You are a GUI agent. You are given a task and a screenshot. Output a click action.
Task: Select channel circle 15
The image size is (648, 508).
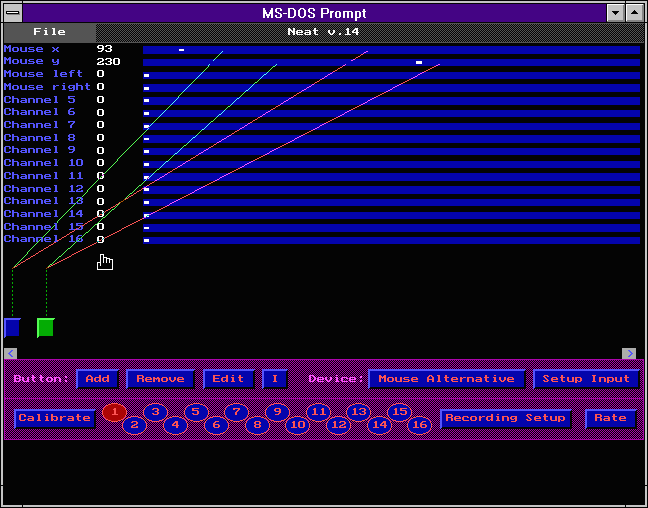pyautogui.click(x=400, y=412)
